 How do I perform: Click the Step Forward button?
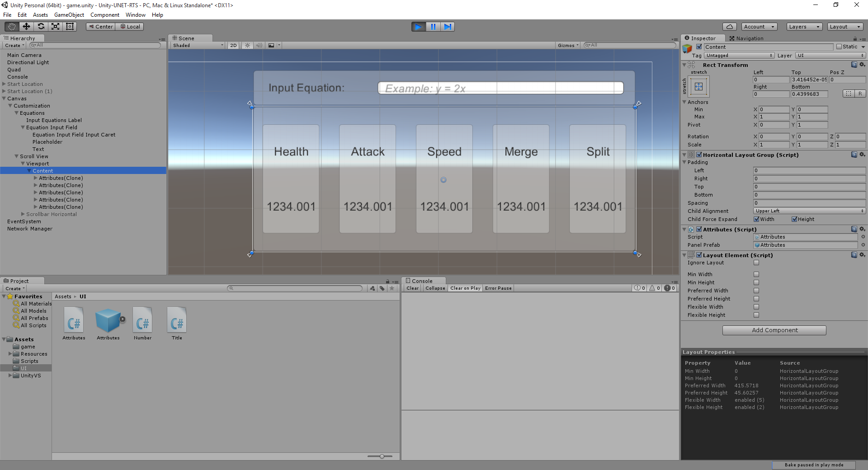pyautogui.click(x=448, y=26)
